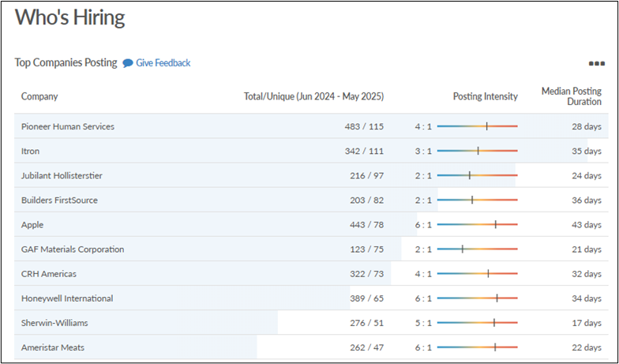Click the 276 / 51 total/unique value

tap(366, 322)
